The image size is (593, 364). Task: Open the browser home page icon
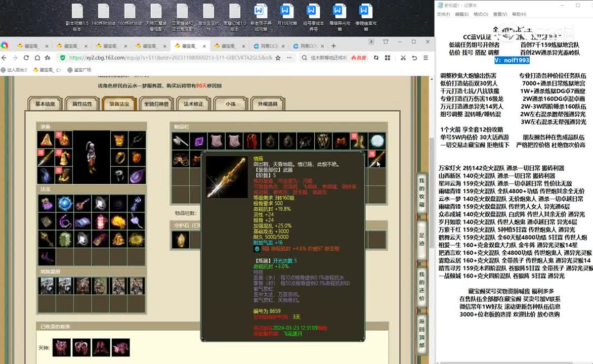coord(37,58)
